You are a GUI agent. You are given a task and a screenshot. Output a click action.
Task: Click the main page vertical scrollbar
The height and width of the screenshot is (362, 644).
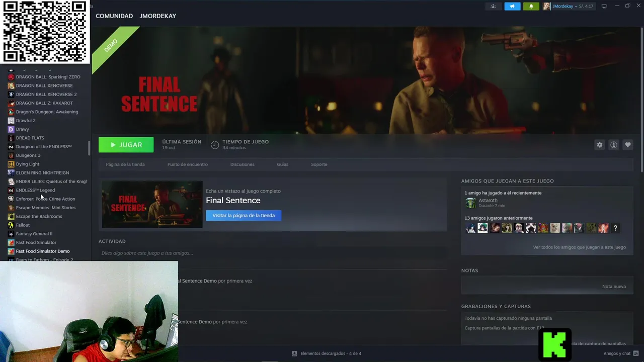pos(641,101)
